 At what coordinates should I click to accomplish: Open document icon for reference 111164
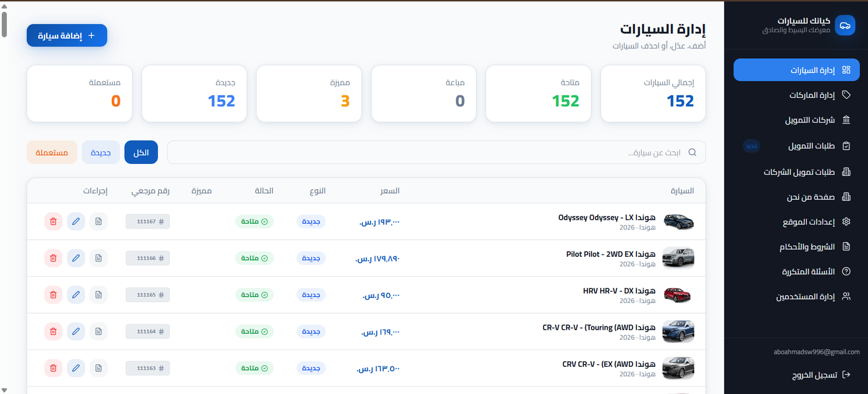tap(98, 332)
